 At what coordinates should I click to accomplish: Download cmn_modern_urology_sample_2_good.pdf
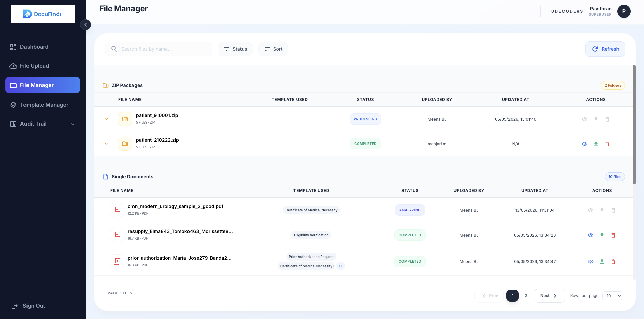[602, 210]
